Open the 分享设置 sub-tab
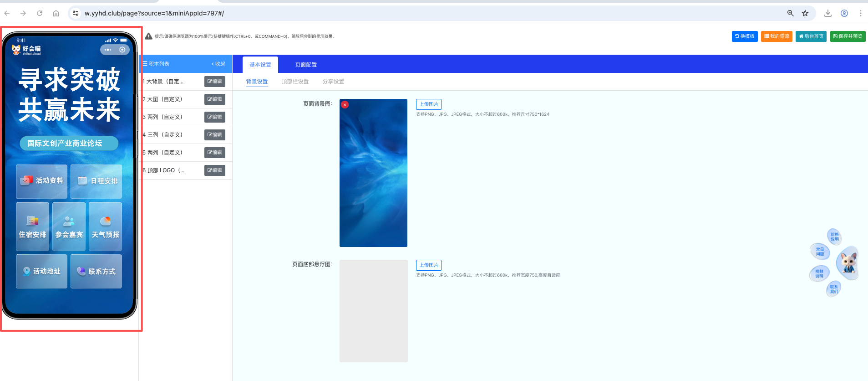The width and height of the screenshot is (868, 381). 333,82
